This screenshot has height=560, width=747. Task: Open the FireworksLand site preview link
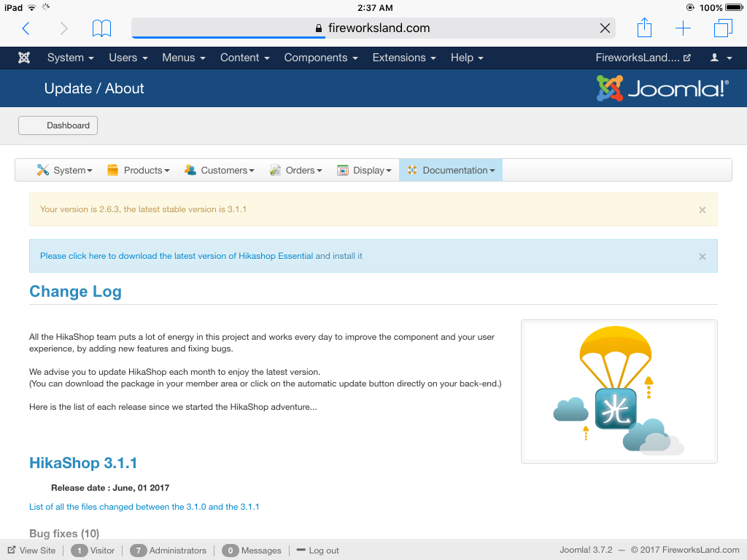click(x=643, y=58)
